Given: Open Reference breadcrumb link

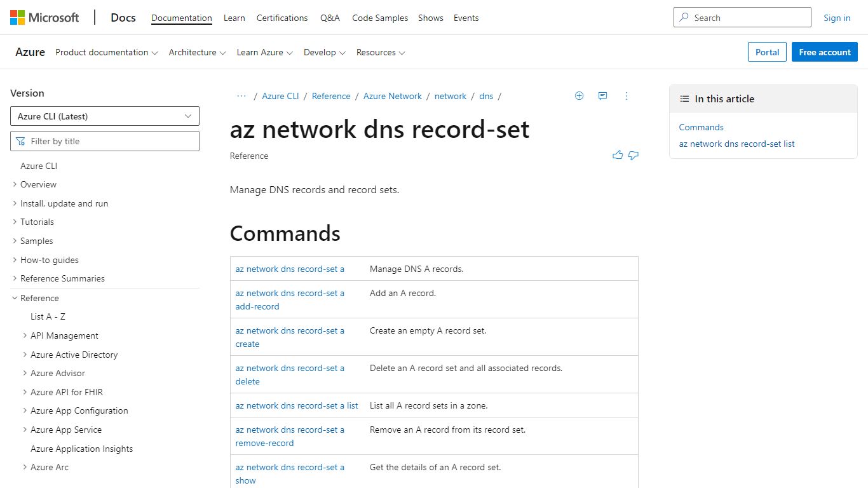Looking at the screenshot, I should click(x=331, y=96).
